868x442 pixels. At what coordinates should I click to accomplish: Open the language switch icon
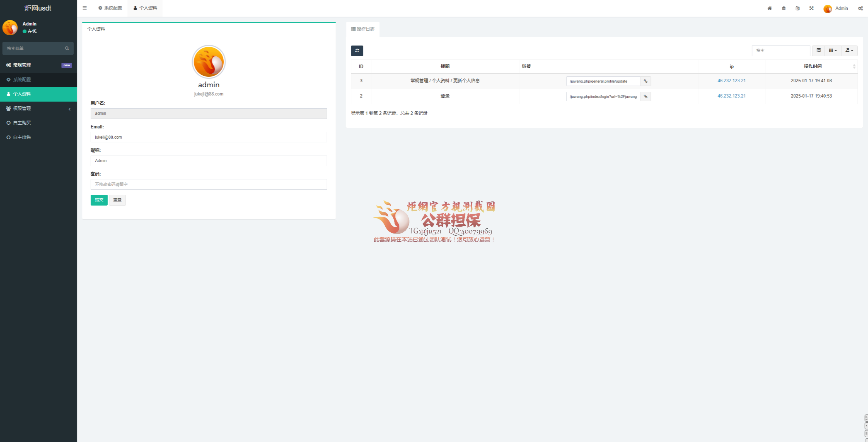point(797,8)
